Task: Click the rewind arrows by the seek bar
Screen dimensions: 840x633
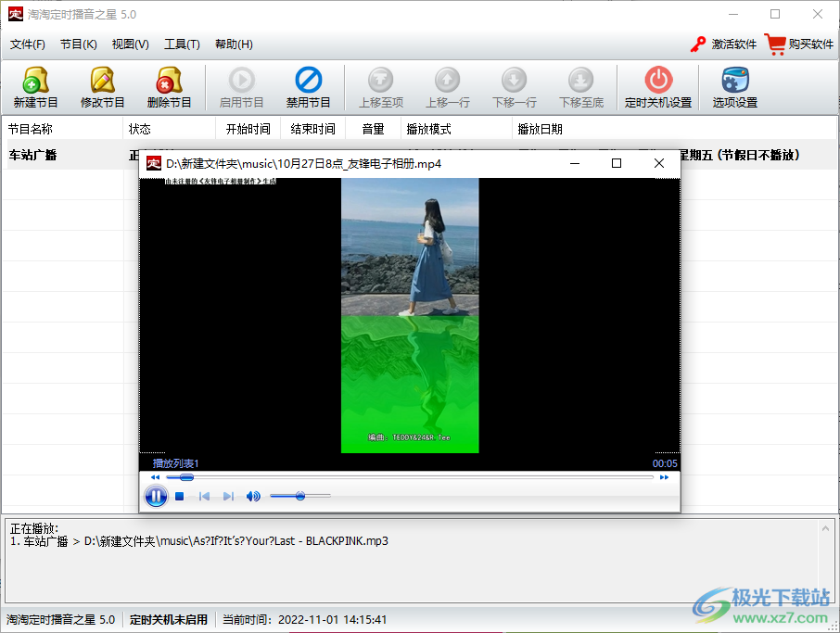Action: pyautogui.click(x=156, y=477)
